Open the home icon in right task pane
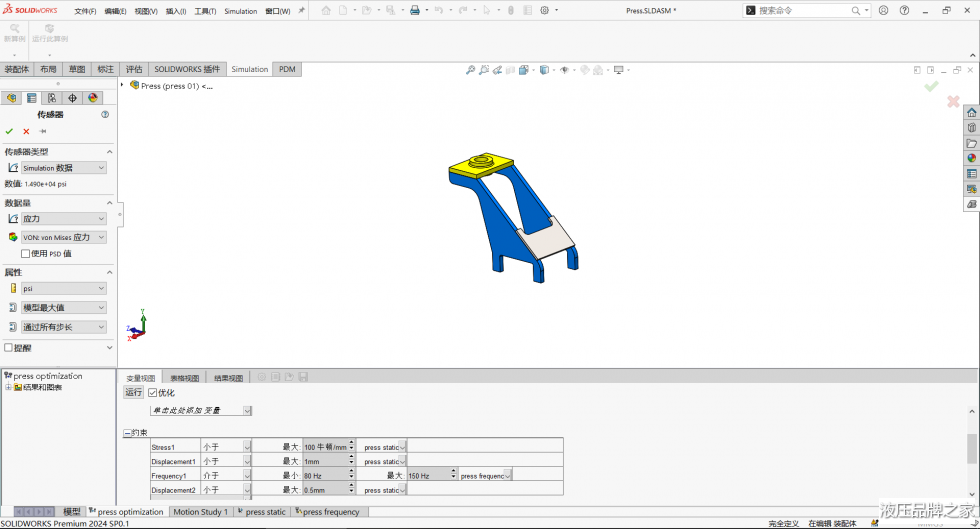980x529 pixels. click(x=971, y=113)
